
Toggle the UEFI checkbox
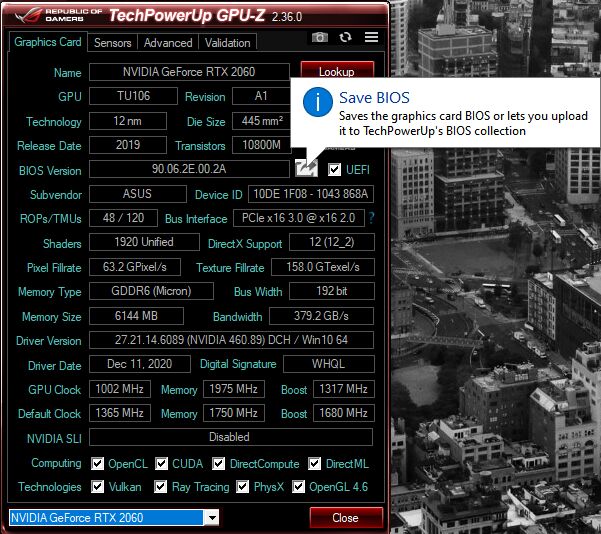click(334, 169)
